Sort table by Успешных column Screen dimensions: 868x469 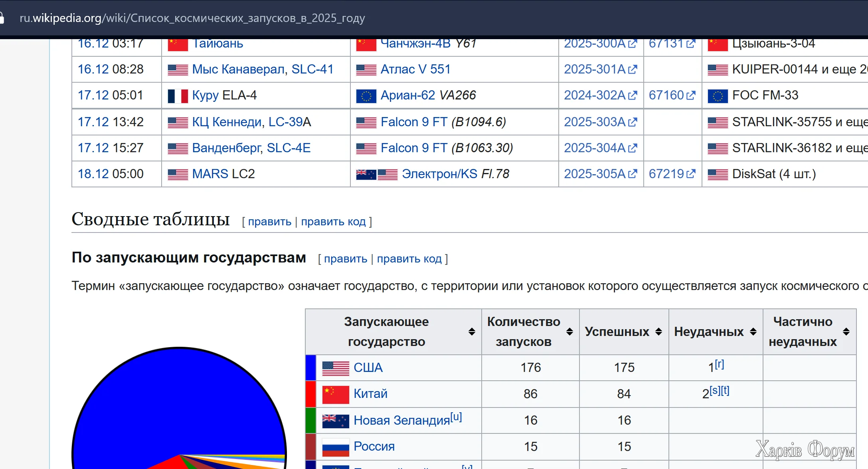coord(658,332)
